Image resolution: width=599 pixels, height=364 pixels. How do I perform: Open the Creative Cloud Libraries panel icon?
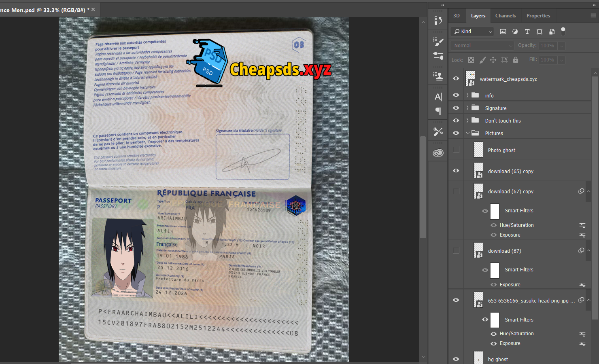438,153
